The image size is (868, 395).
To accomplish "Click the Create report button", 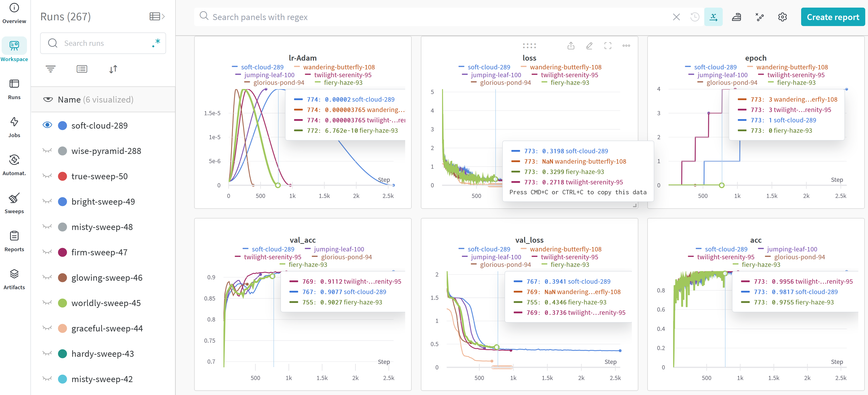I will 833,17.
